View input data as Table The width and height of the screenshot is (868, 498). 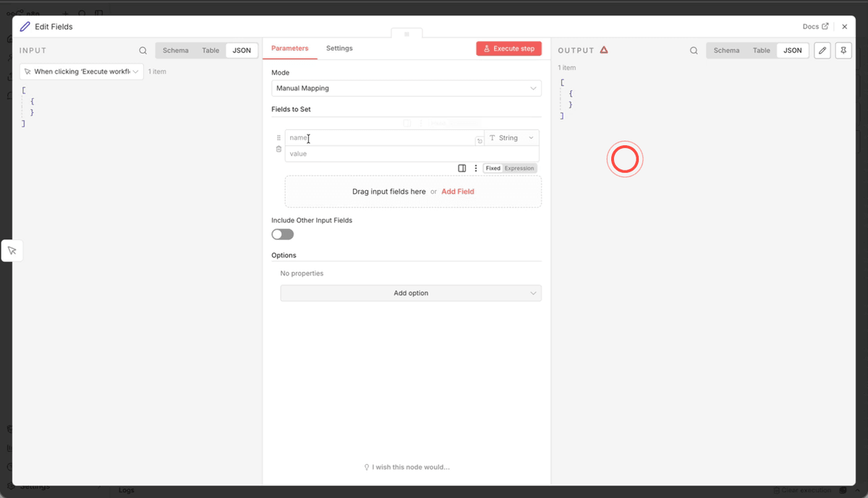point(210,51)
